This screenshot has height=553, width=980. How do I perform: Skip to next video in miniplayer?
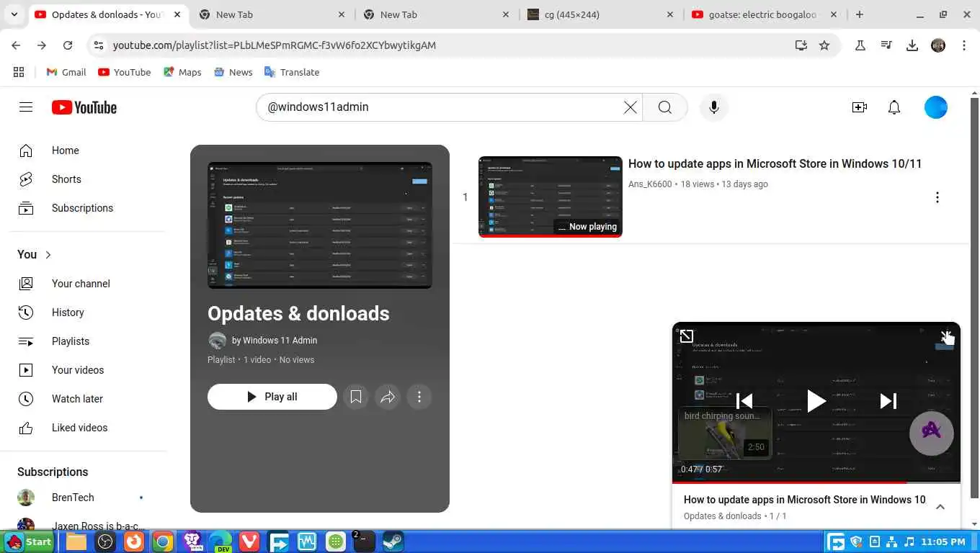[x=888, y=401]
